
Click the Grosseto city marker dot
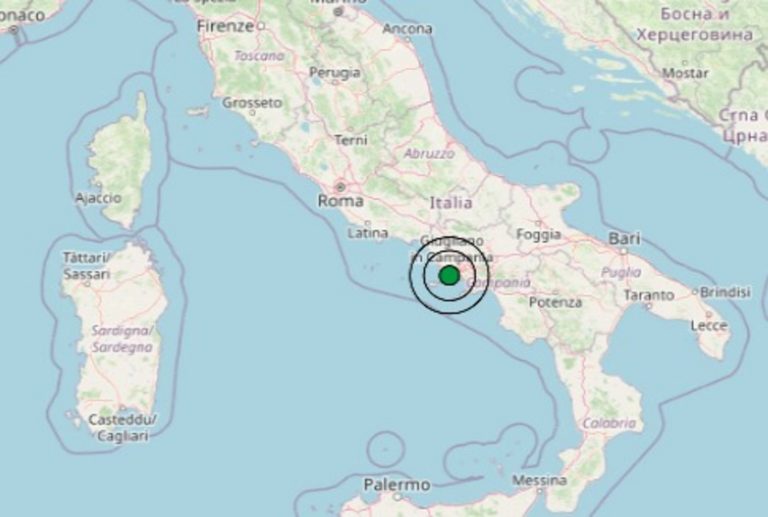click(x=252, y=113)
